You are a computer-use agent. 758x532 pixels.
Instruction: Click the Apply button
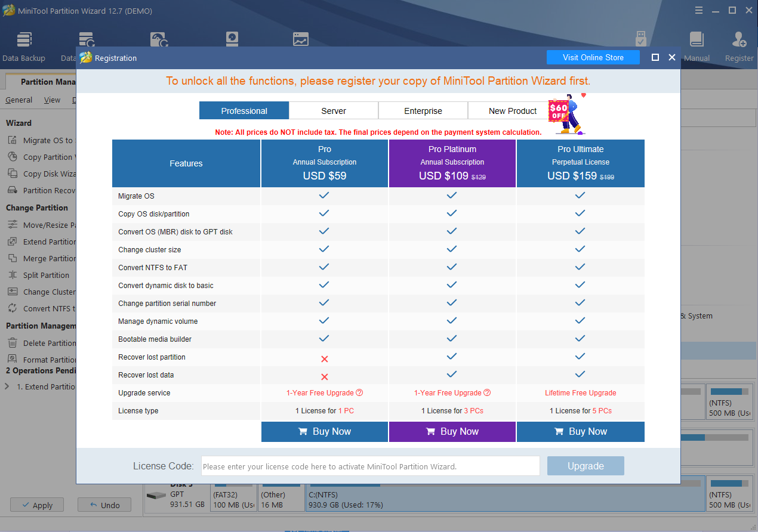(x=36, y=505)
